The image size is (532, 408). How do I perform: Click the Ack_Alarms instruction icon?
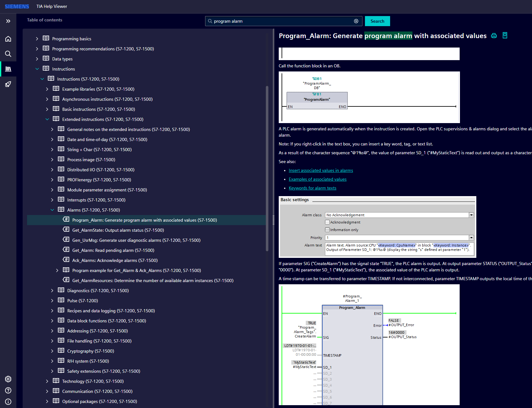pyautogui.click(x=66, y=260)
